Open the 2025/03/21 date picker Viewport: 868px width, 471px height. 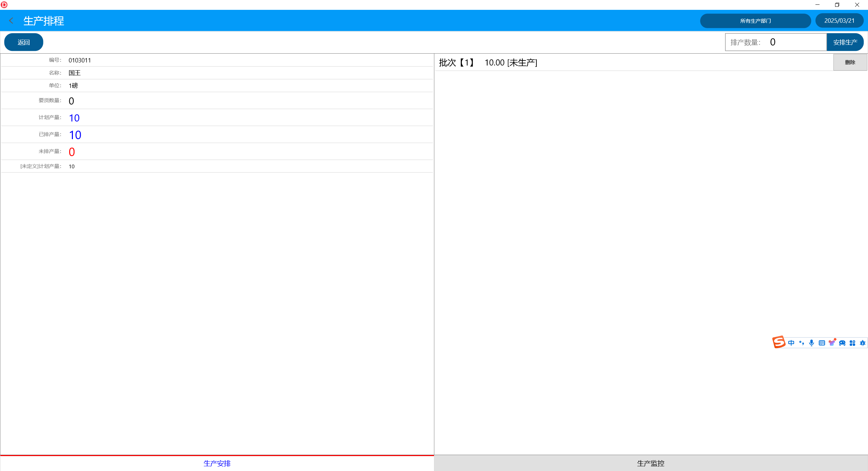pyautogui.click(x=839, y=21)
